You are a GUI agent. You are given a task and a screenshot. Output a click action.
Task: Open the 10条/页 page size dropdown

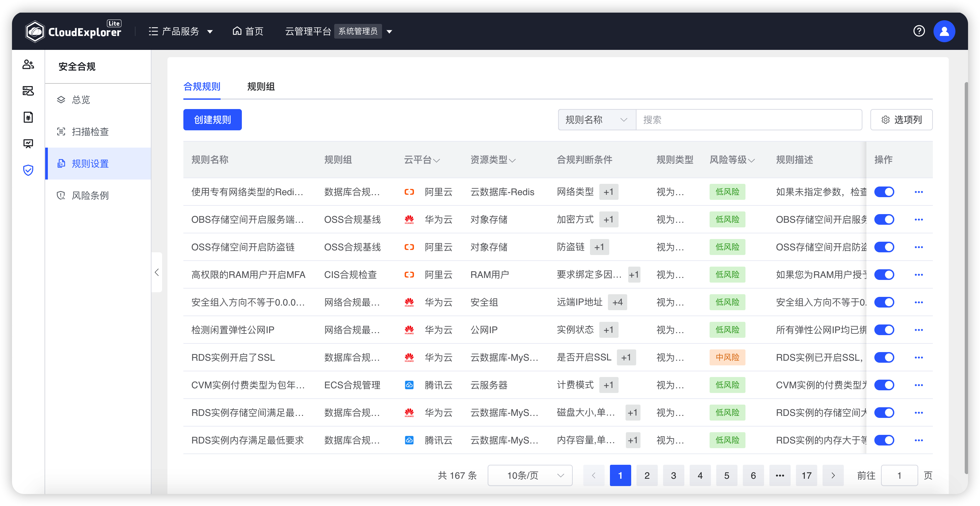point(530,475)
